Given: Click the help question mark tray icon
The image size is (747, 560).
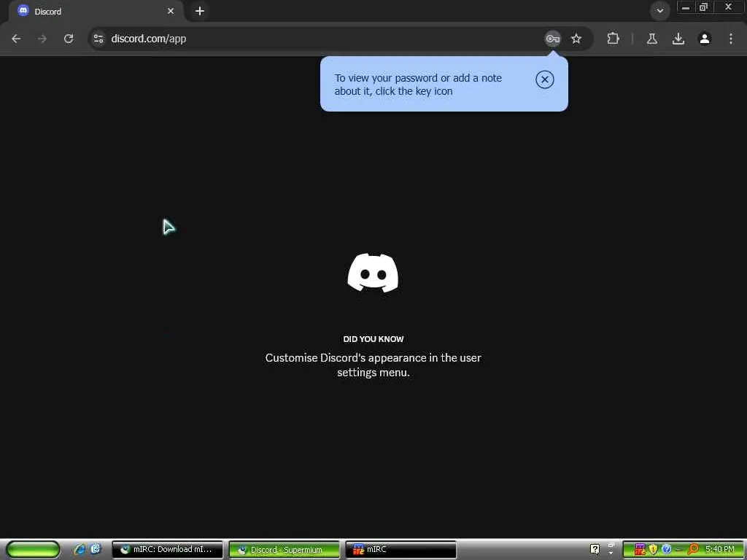Looking at the screenshot, I should coord(595,550).
